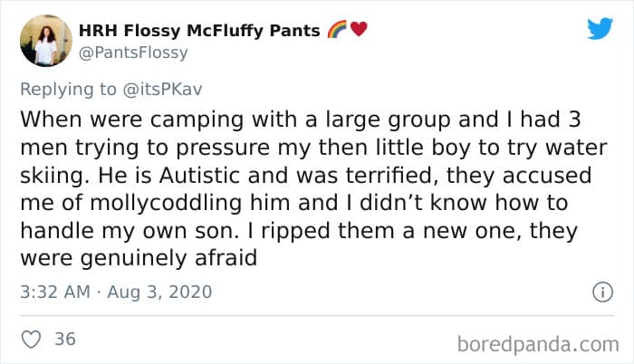Open the profile picture of HRH Flossy
The image size is (634, 364).
coord(45,40)
